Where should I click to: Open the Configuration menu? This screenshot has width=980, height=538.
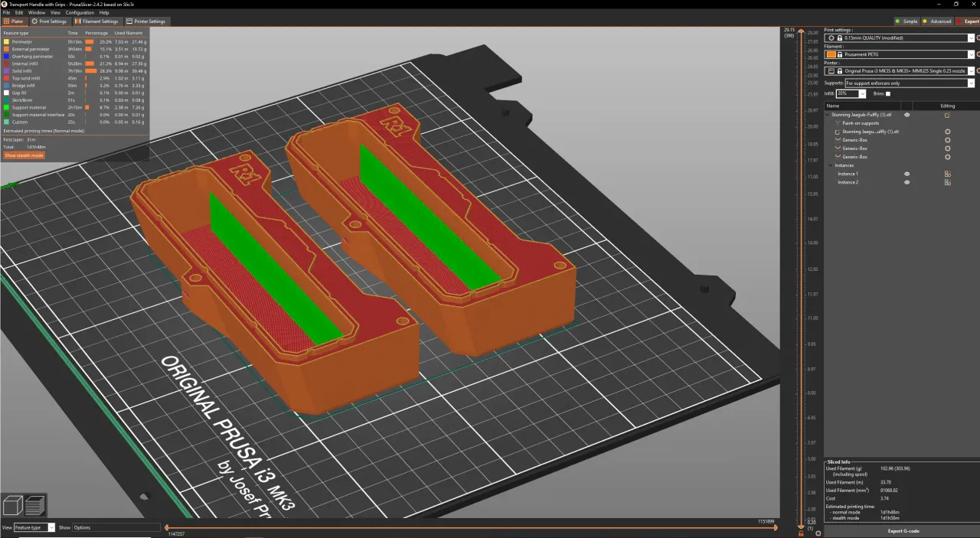pyautogui.click(x=80, y=13)
